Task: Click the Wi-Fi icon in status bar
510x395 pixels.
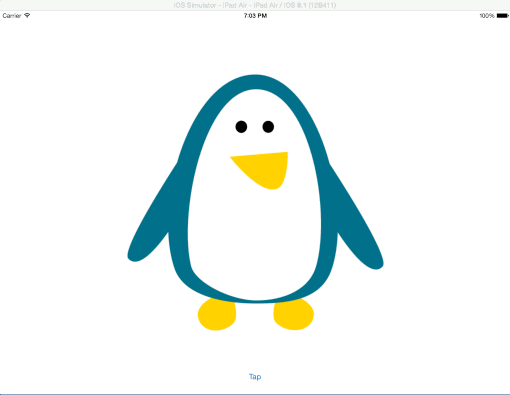Action: pos(27,15)
